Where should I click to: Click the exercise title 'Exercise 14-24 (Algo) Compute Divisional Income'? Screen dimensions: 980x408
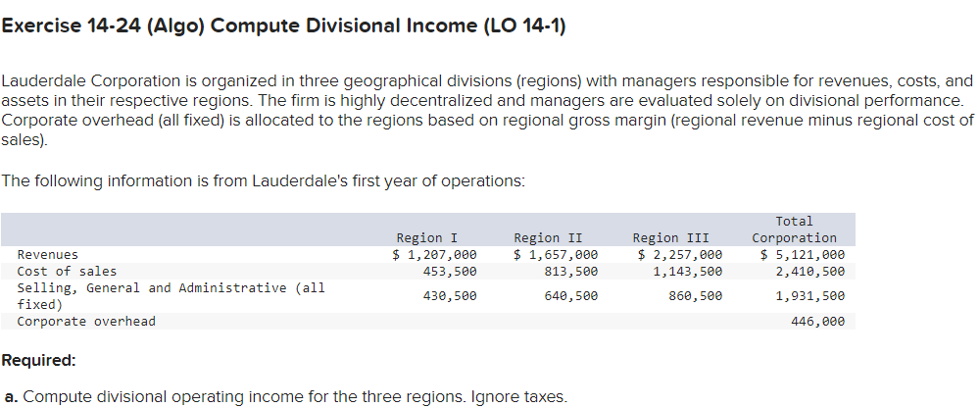(283, 26)
